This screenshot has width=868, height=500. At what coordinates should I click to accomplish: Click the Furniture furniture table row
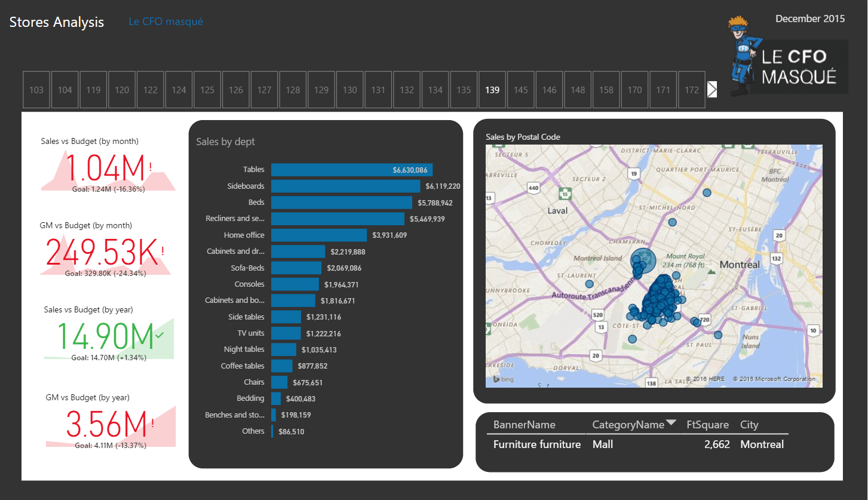coord(536,444)
